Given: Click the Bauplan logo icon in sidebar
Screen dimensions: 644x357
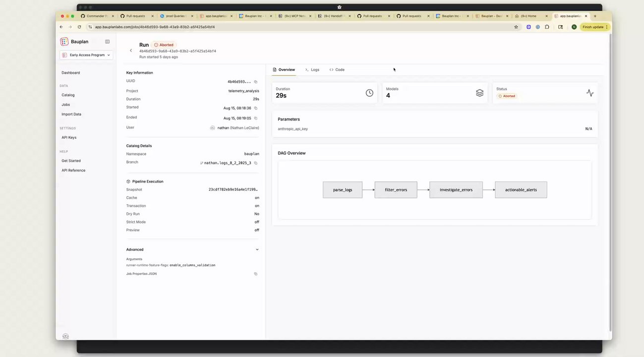Looking at the screenshot, I should point(64,42).
